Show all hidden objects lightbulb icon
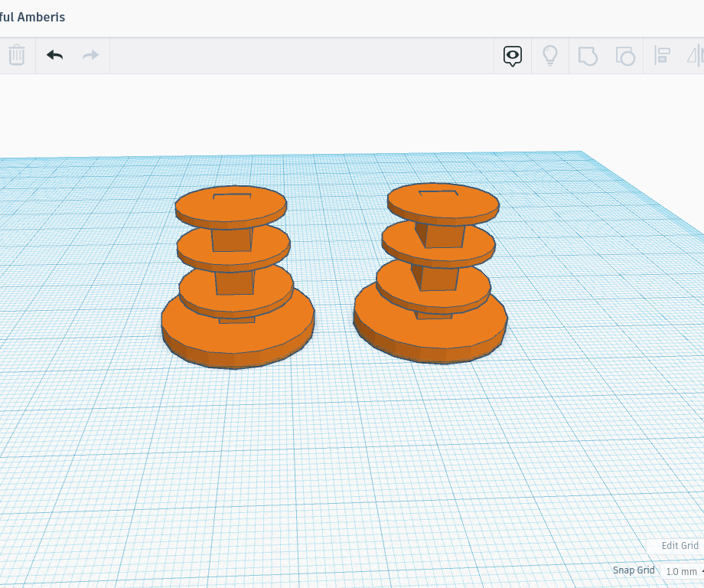The width and height of the screenshot is (704, 588). (x=550, y=56)
